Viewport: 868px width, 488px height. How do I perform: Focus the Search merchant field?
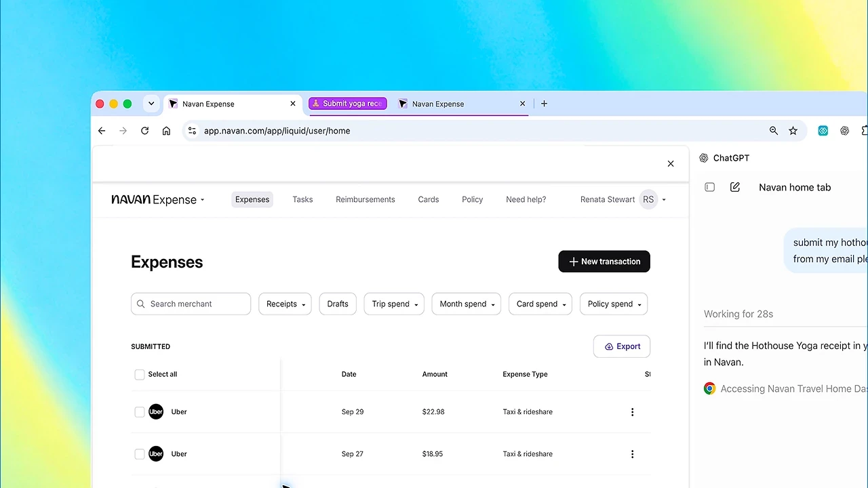pos(191,304)
